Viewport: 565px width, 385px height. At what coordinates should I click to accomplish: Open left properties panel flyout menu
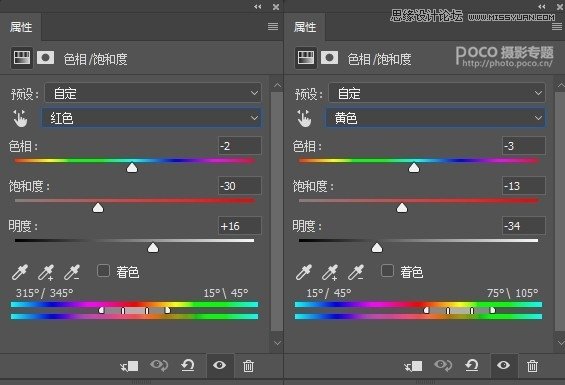point(273,27)
